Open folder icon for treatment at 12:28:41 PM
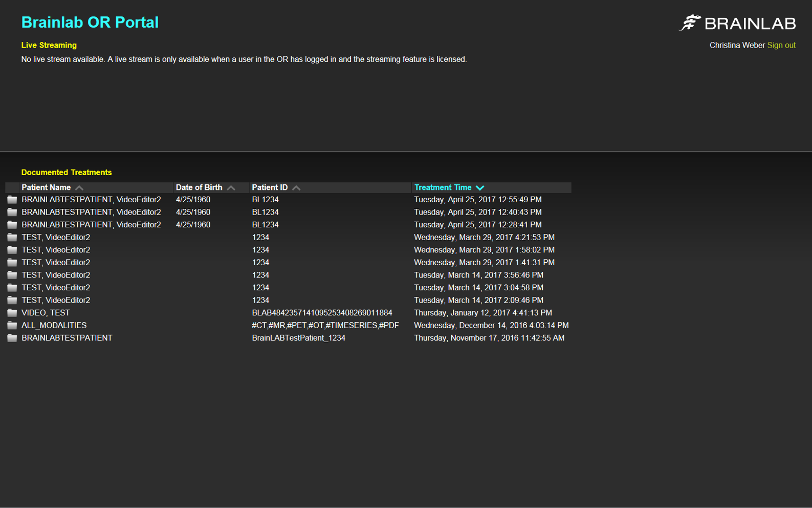The height and width of the screenshot is (508, 812). point(12,225)
